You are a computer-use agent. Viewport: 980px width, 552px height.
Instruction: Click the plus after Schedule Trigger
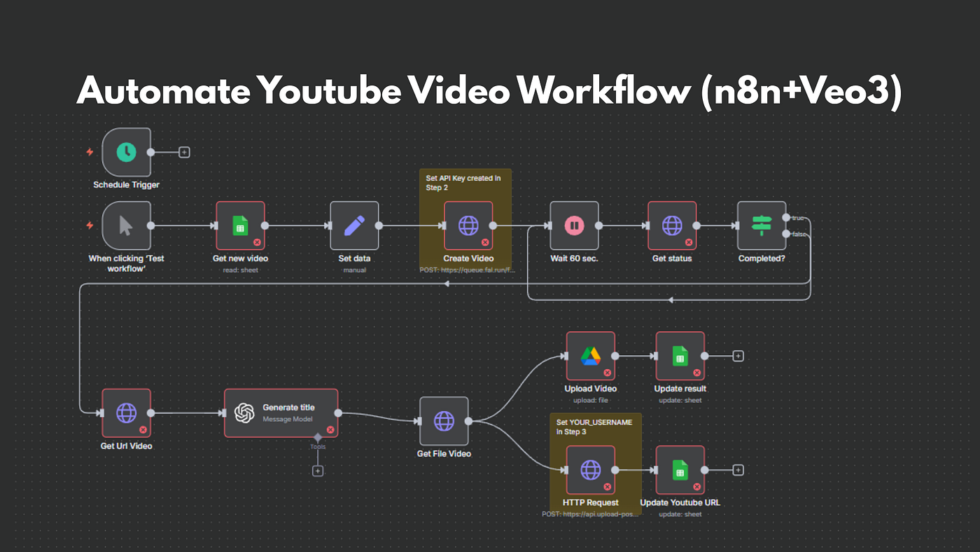pyautogui.click(x=183, y=151)
